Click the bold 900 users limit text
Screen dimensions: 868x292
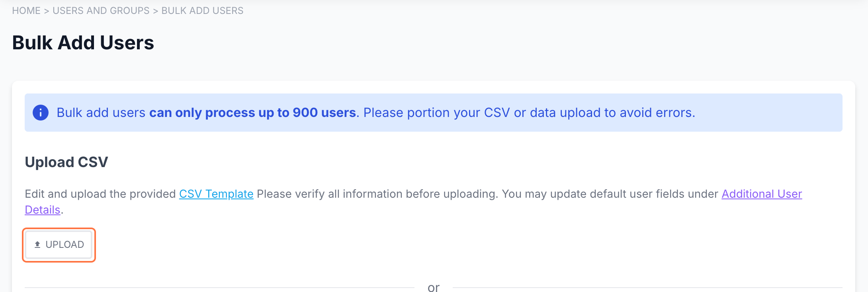point(252,113)
